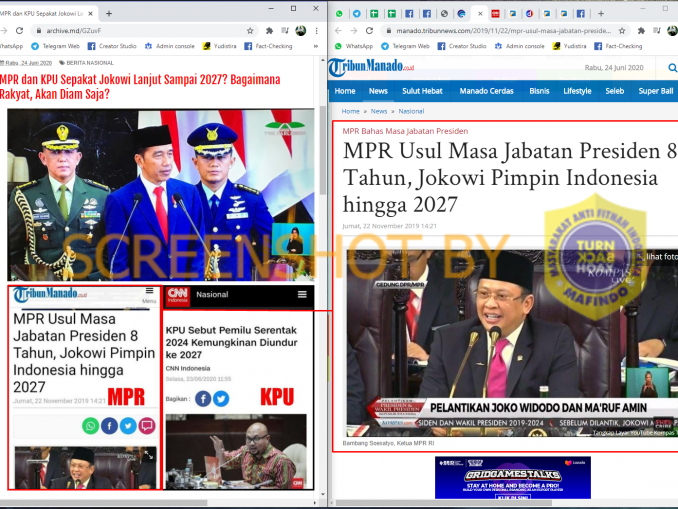Open profile avatar in left browser
This screenshot has width=678, height=509.
[x=301, y=31]
